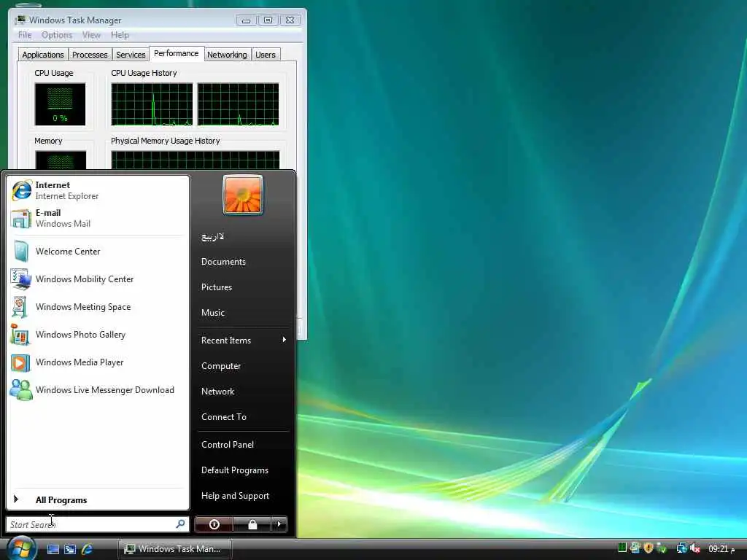
Task: Switch to the Applications tab
Action: (43, 55)
